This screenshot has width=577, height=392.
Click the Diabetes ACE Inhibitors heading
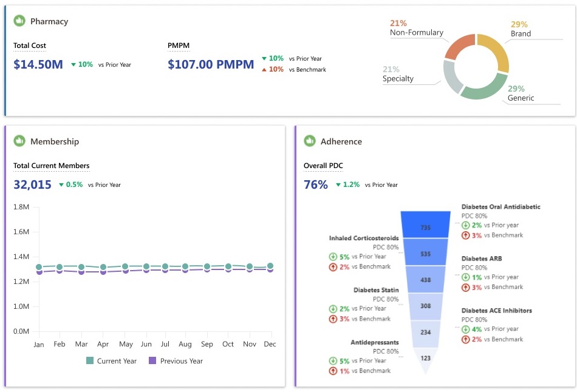[497, 311]
